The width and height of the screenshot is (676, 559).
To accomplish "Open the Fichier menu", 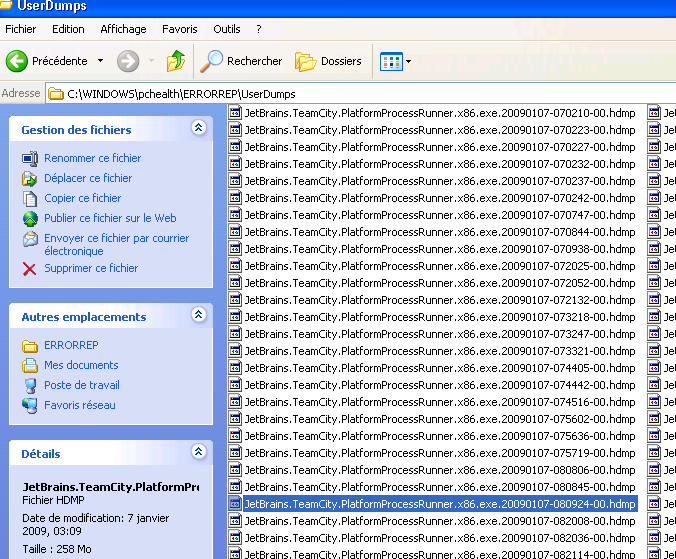I will tap(20, 29).
